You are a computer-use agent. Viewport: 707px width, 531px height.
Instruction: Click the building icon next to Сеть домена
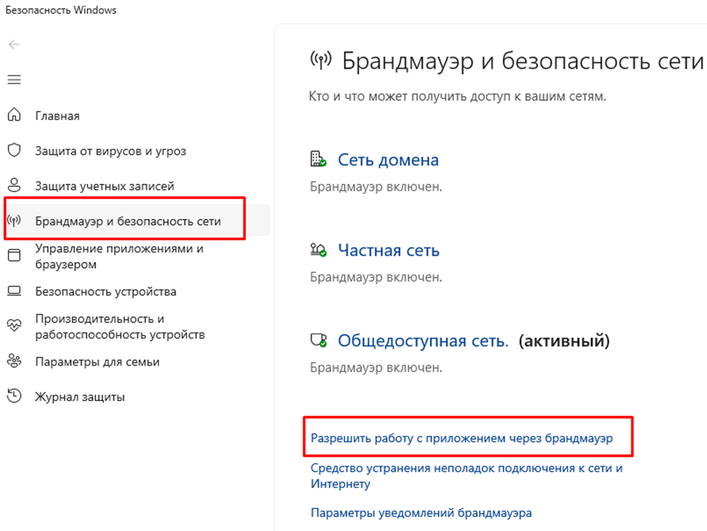(318, 159)
